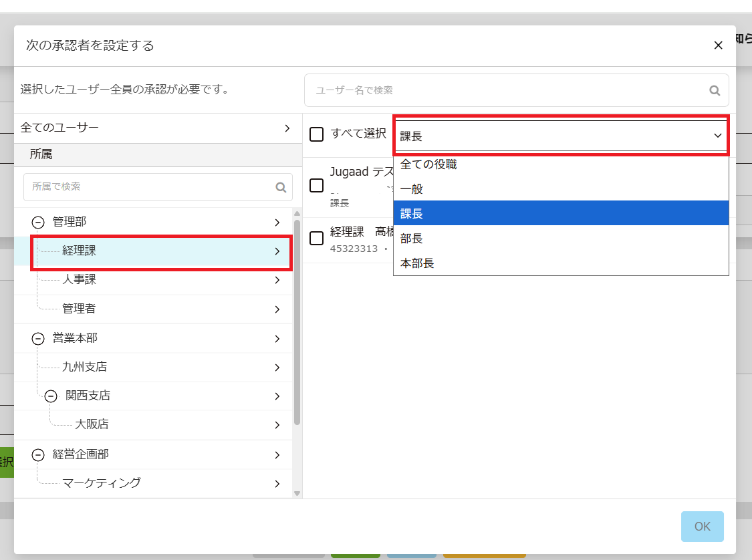Click the chevron arrow beside 人事課

[277, 280]
